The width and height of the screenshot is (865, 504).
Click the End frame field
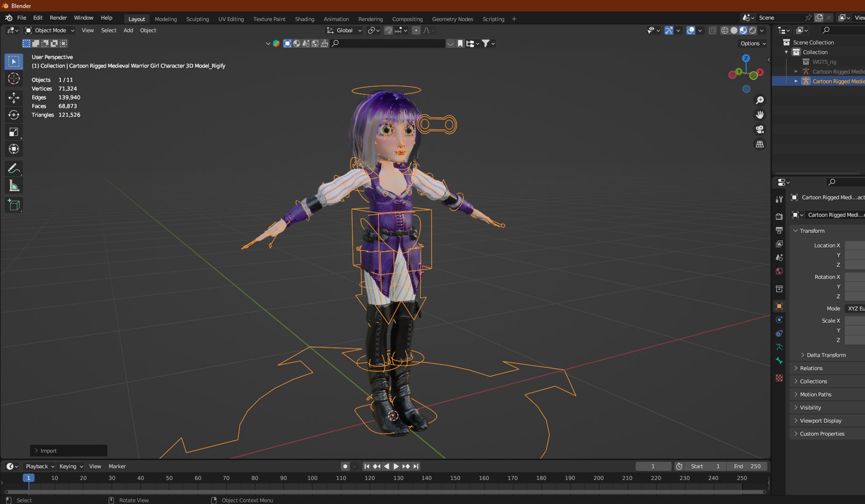pyautogui.click(x=747, y=466)
